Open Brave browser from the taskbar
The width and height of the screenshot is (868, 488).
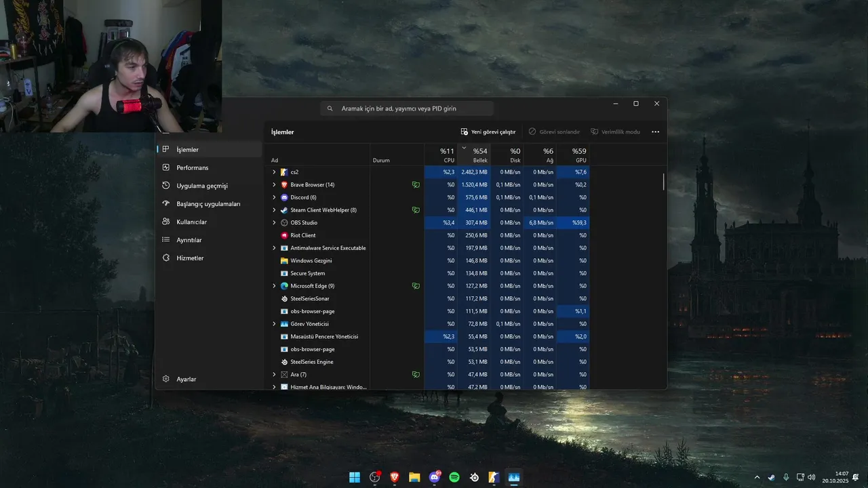tap(395, 477)
